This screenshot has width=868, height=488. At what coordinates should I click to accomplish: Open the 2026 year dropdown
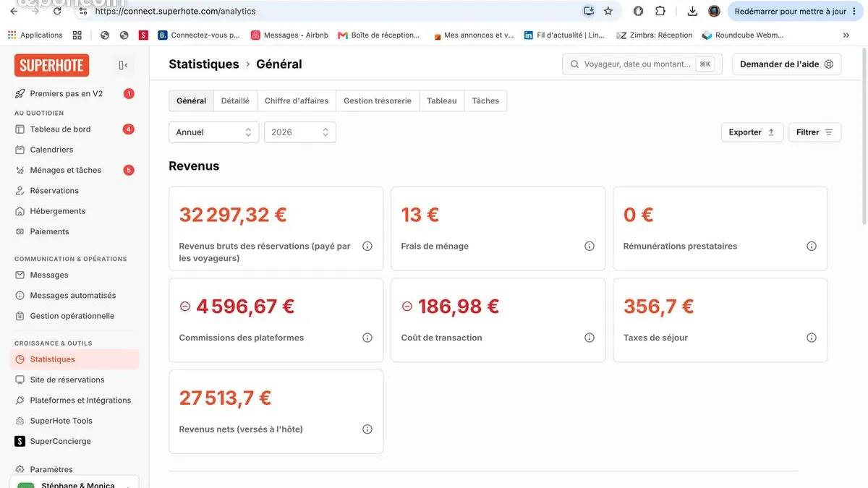300,132
